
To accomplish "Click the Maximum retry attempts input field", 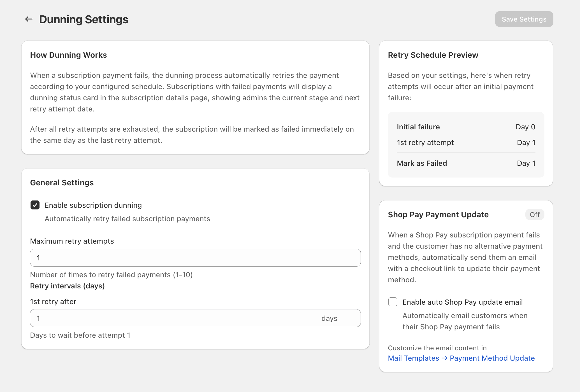I will (195, 257).
